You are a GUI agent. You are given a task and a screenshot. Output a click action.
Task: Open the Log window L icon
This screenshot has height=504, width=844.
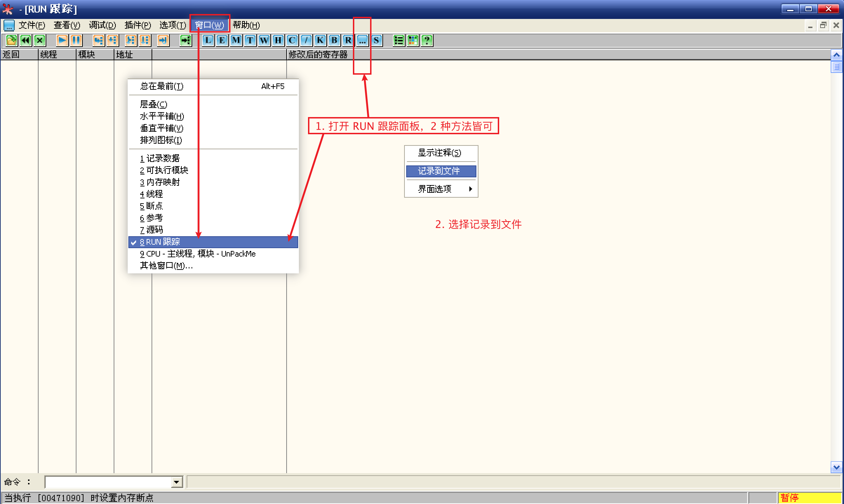[x=208, y=40]
